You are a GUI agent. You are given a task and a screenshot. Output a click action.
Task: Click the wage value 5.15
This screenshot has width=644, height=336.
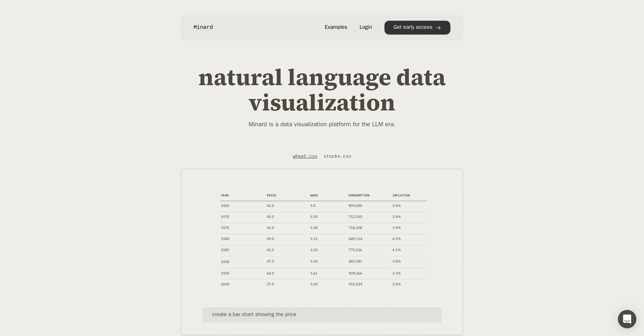[x=314, y=239]
